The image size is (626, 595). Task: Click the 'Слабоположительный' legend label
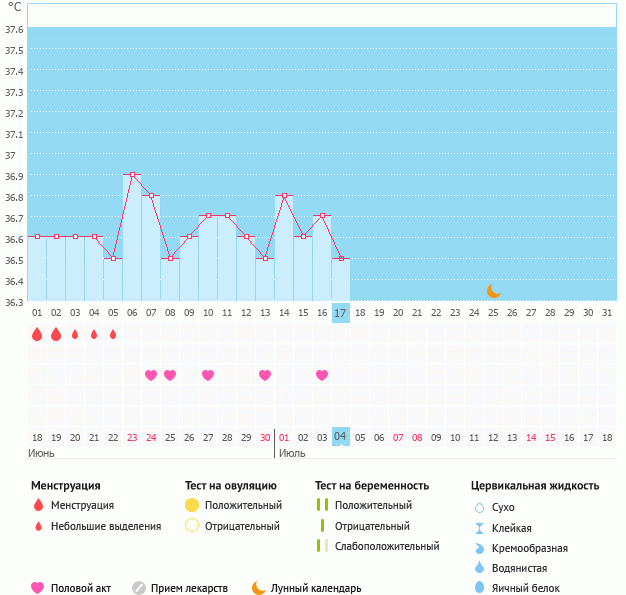tap(387, 546)
